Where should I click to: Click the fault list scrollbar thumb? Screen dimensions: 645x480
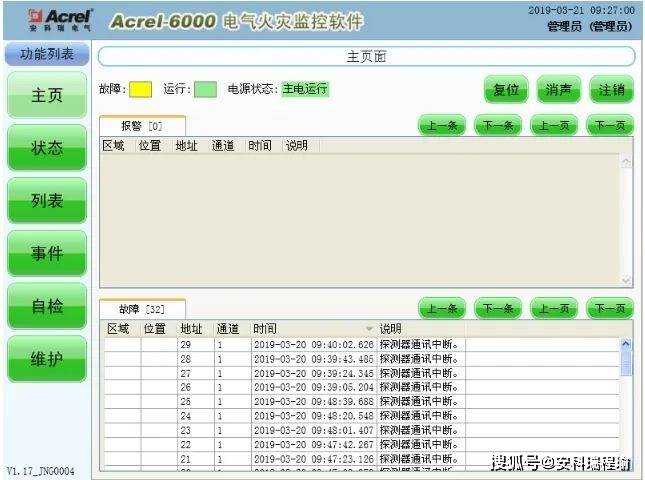(x=626, y=363)
